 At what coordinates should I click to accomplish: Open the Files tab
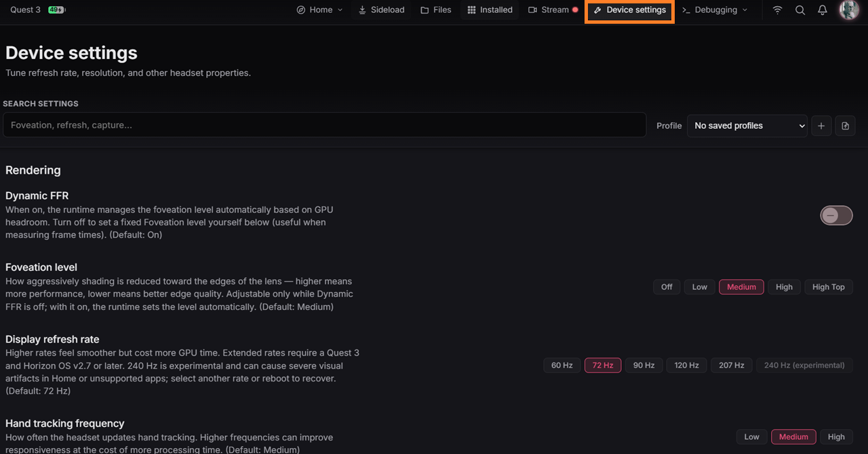pyautogui.click(x=435, y=10)
